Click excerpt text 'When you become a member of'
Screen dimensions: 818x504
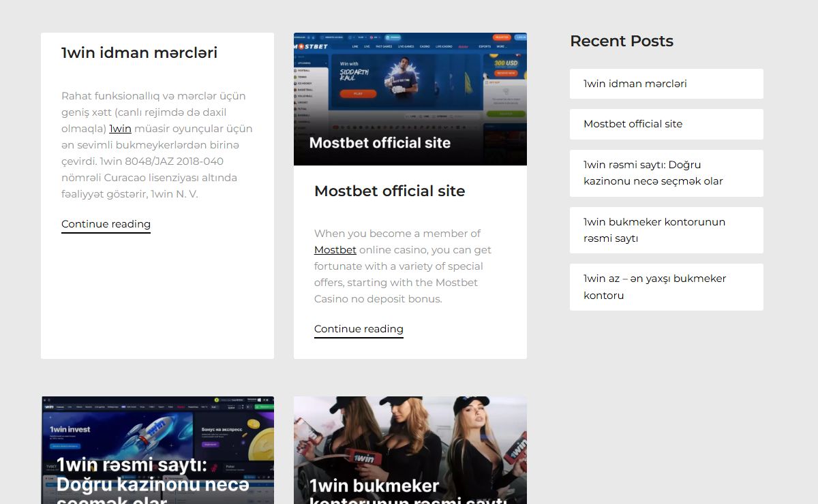(397, 234)
